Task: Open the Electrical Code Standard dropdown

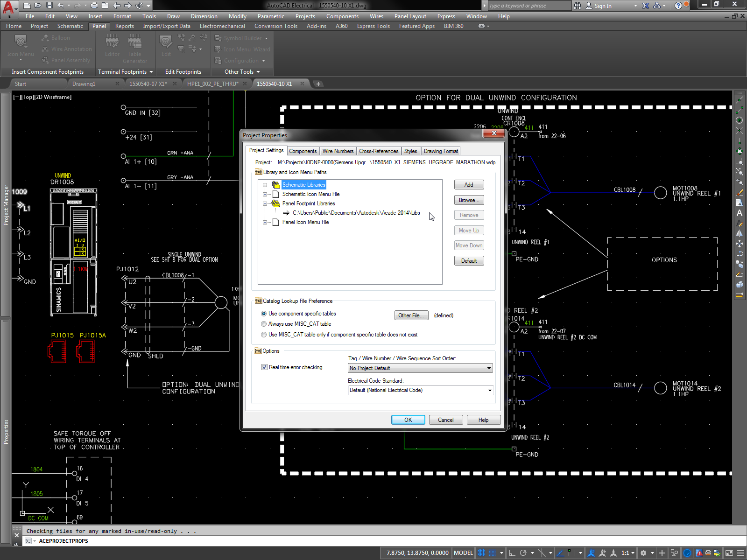Action: click(489, 390)
